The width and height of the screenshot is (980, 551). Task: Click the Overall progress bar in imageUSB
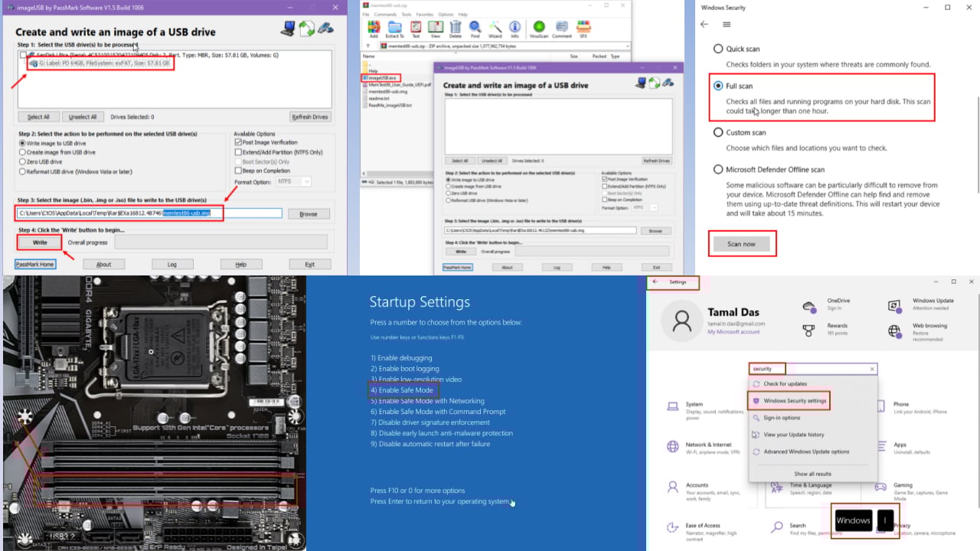pyautogui.click(x=220, y=243)
